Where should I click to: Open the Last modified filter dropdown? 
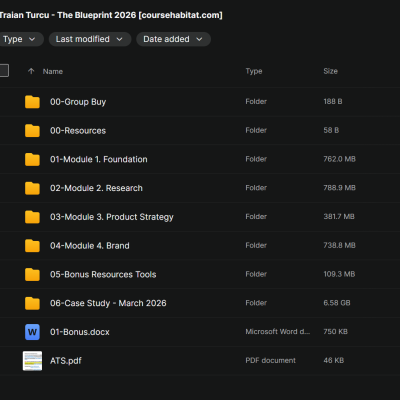coord(90,39)
